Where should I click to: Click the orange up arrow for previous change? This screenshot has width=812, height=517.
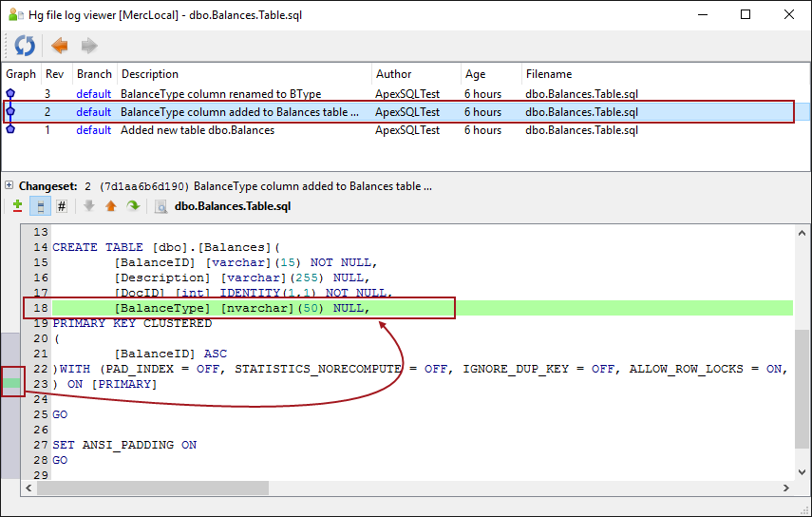coord(110,205)
